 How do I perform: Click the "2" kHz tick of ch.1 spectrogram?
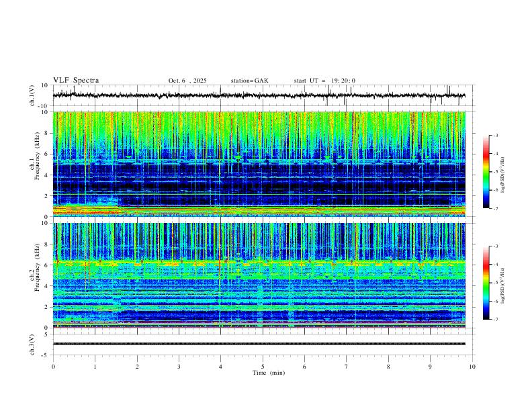pyautogui.click(x=46, y=195)
